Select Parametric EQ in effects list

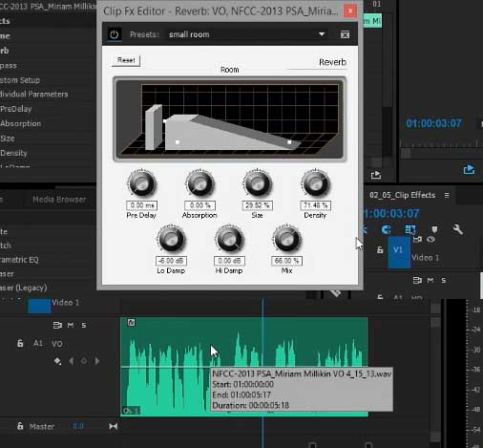click(x=19, y=260)
